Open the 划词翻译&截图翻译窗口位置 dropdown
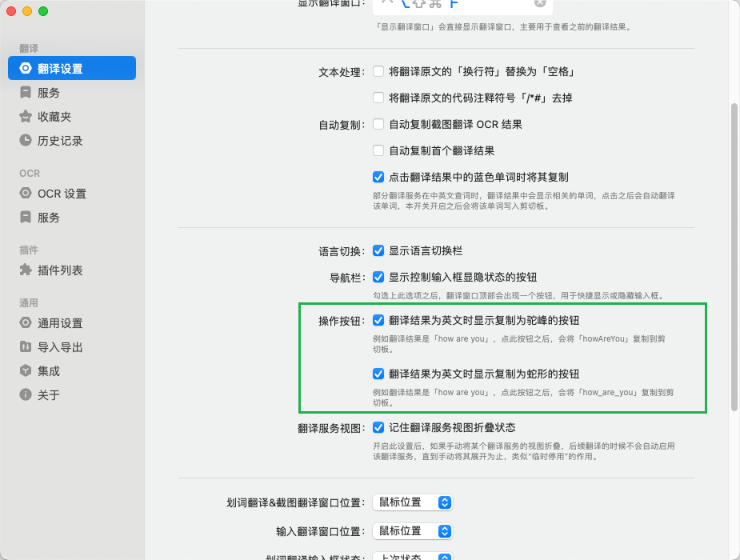Viewport: 740px width, 560px height. (x=413, y=502)
